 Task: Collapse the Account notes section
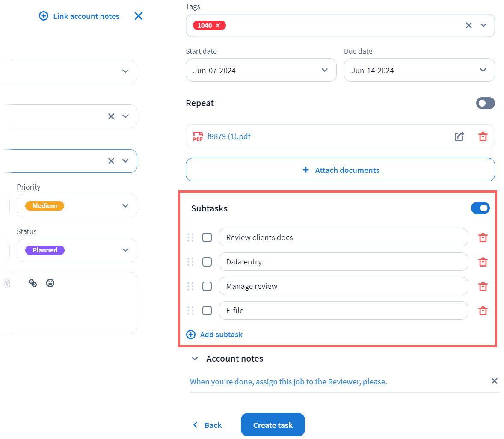[195, 359]
